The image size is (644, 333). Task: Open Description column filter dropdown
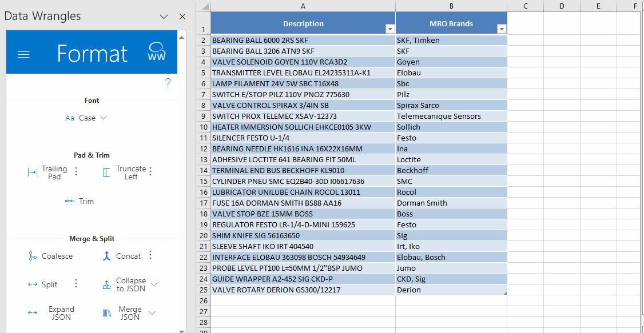[390, 29]
